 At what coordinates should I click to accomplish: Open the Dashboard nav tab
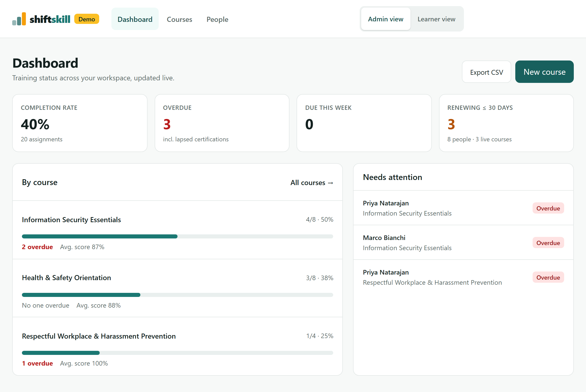coord(135,19)
